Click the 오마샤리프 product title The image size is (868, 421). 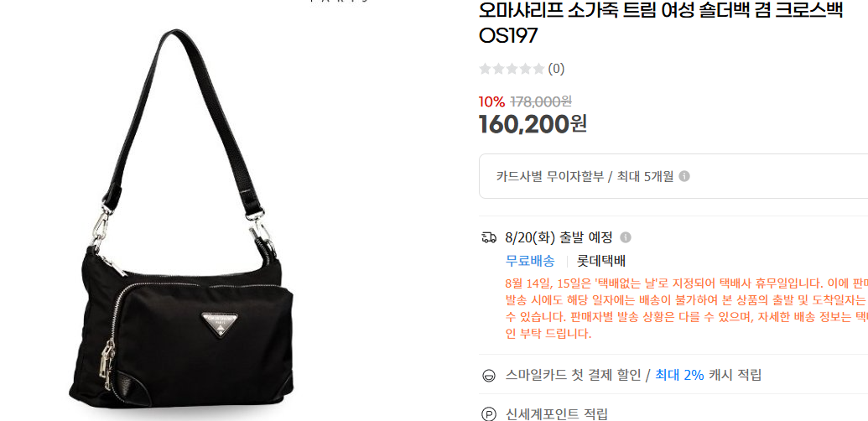[x=661, y=23]
